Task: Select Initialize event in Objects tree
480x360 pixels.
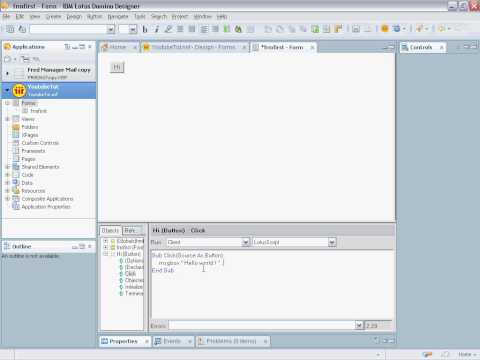Action: [134, 287]
